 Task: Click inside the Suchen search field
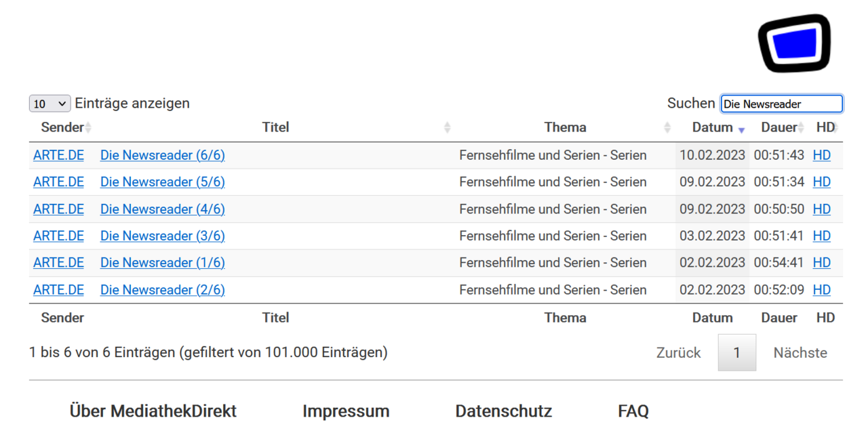(x=781, y=103)
